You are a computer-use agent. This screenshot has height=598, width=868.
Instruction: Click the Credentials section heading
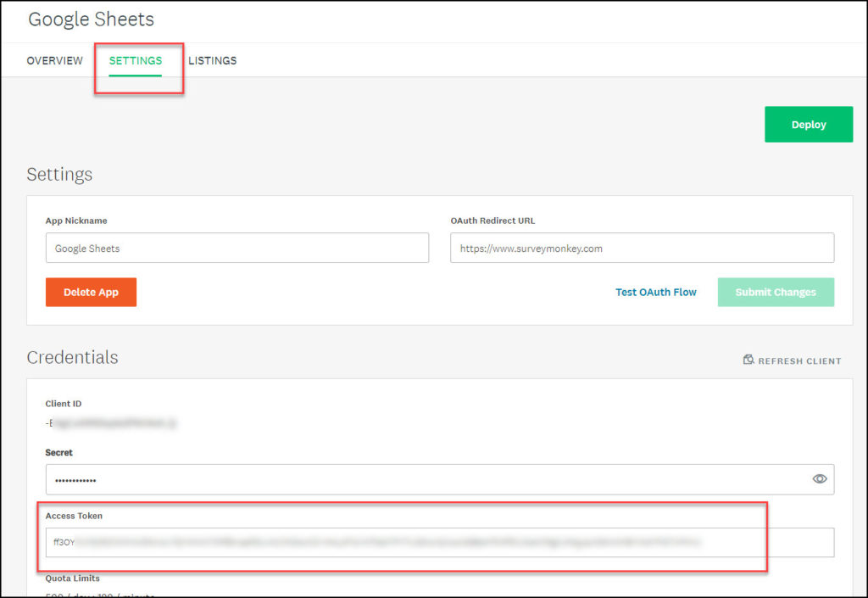[x=73, y=357]
